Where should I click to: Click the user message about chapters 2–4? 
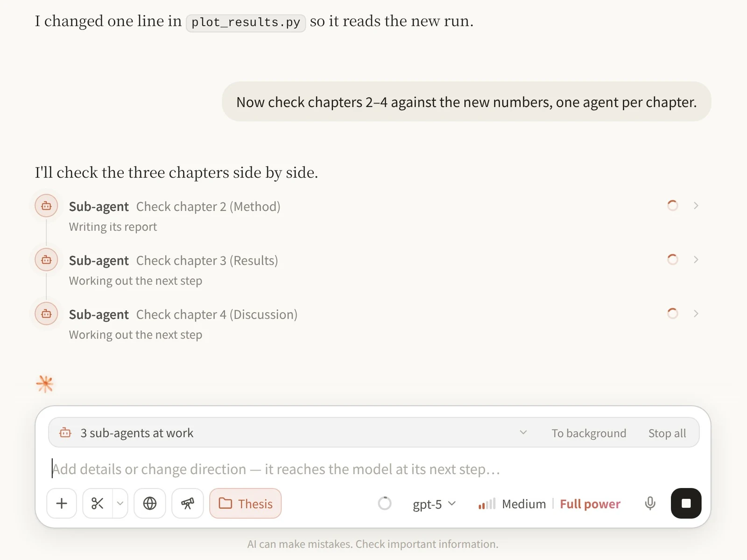pyautogui.click(x=466, y=102)
